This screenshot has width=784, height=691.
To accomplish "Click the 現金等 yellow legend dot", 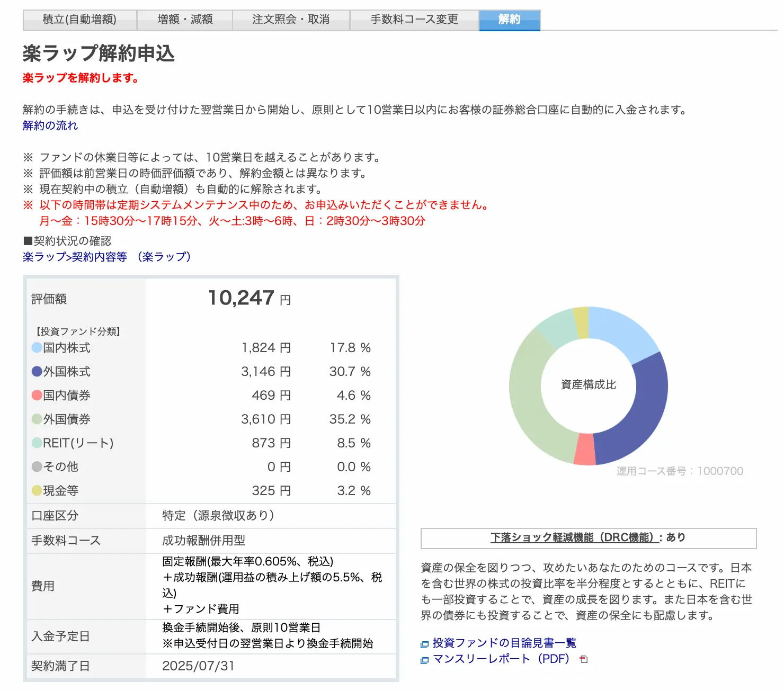I will coord(37,491).
